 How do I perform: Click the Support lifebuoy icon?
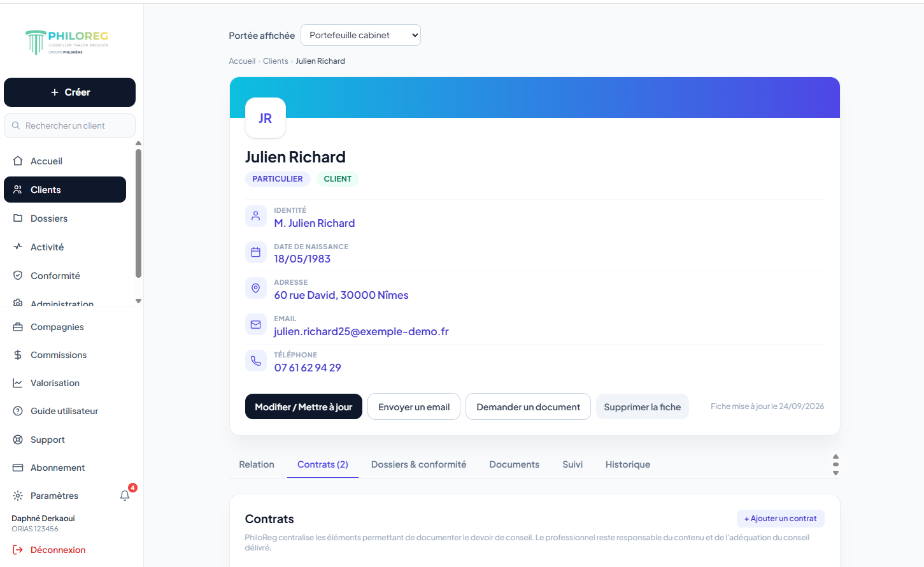click(18, 440)
